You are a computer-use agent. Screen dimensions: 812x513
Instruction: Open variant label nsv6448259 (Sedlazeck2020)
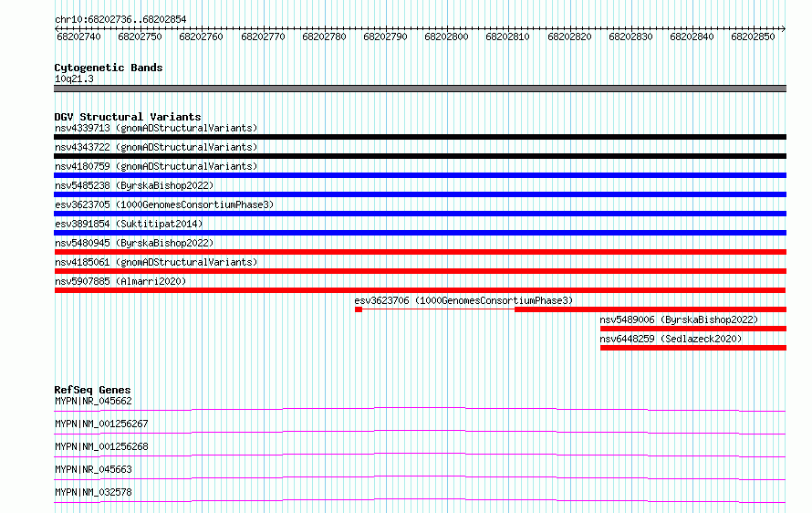671,339
